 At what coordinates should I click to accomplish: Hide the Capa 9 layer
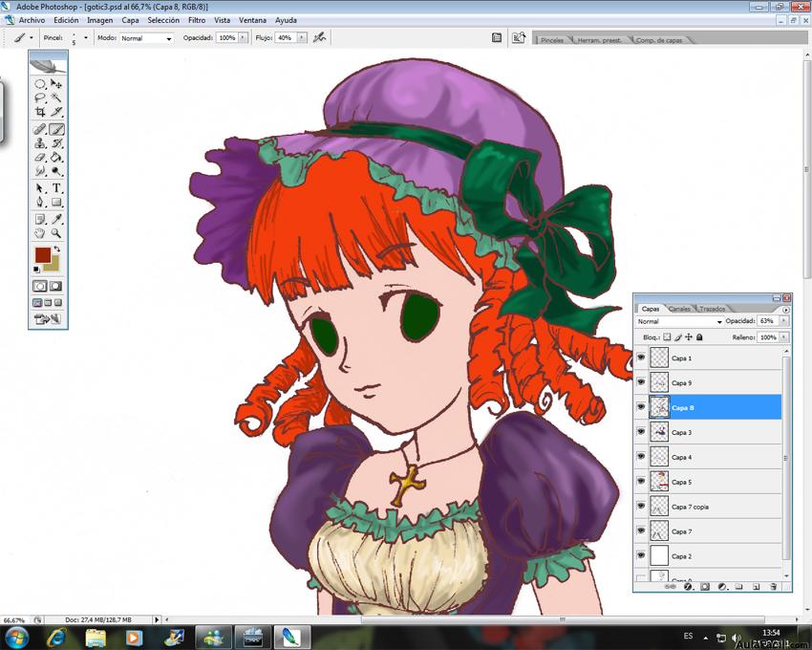pos(641,382)
